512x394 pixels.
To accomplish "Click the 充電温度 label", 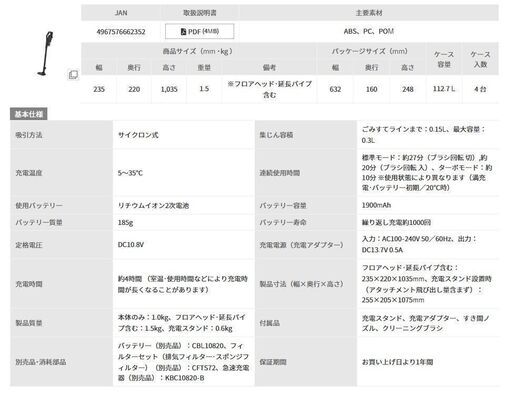I will tap(29, 173).
